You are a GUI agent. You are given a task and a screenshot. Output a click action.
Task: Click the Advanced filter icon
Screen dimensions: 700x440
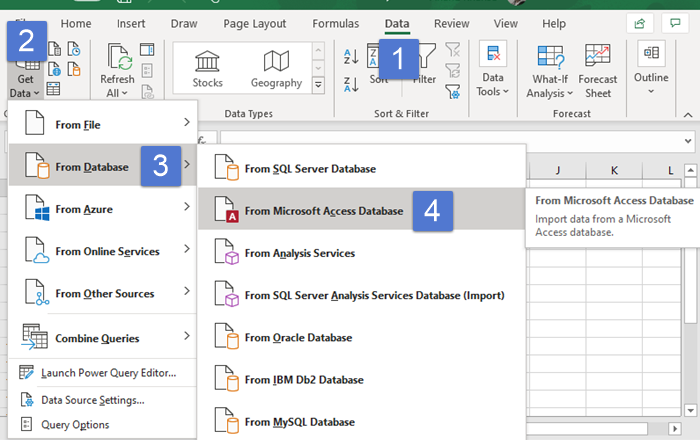click(x=453, y=91)
